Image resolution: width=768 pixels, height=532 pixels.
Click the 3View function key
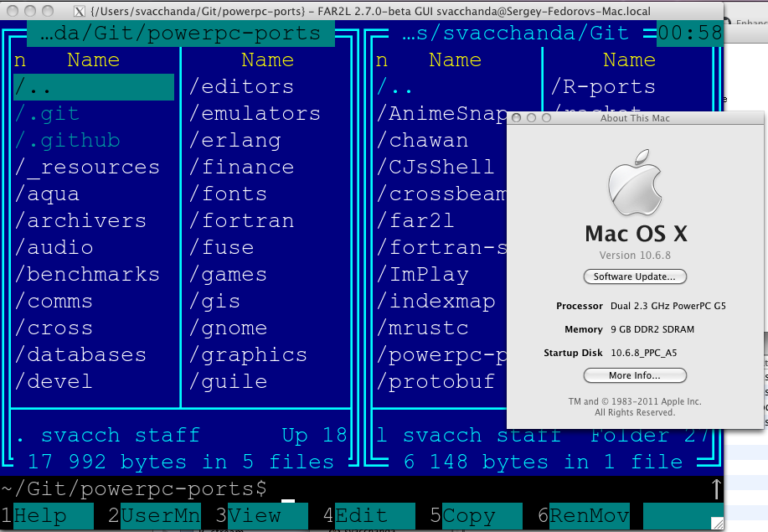point(261,516)
